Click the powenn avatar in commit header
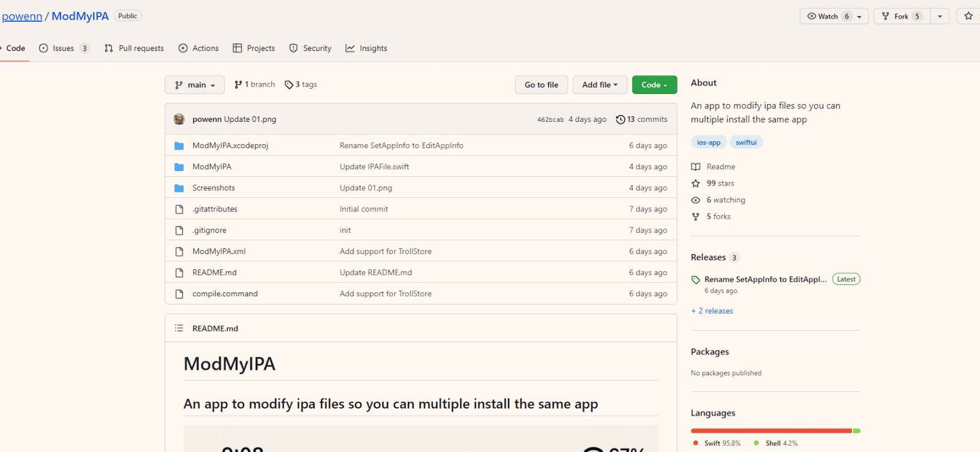 click(179, 119)
